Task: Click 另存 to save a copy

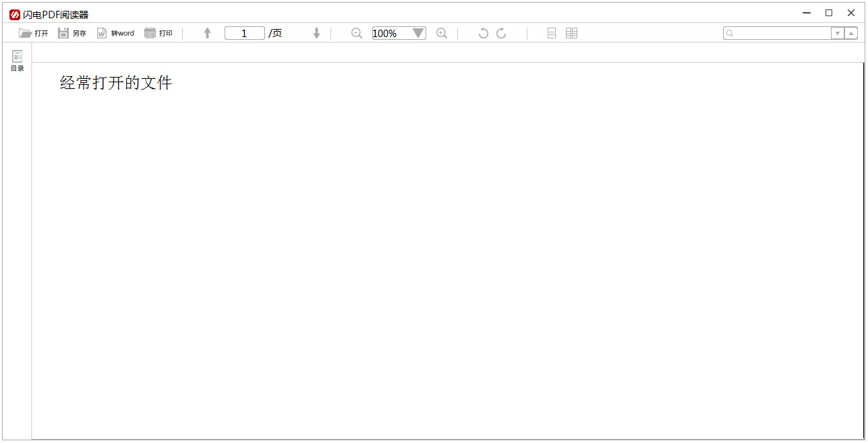Action: [72, 33]
